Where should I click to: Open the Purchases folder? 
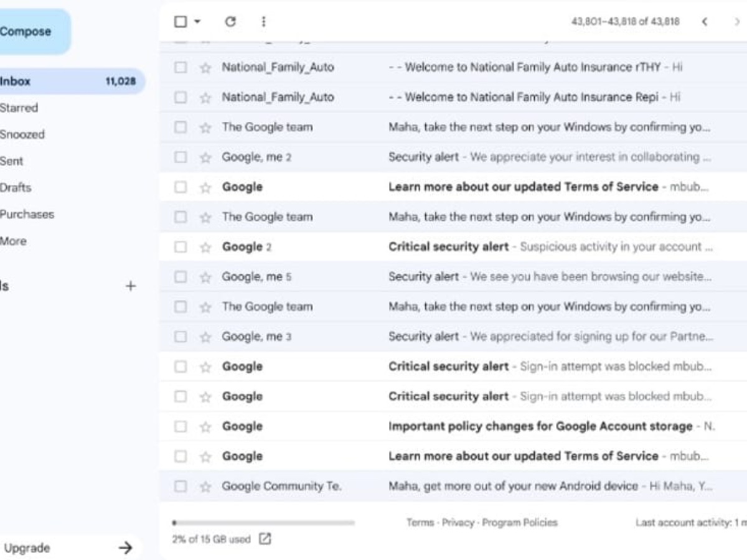click(27, 214)
